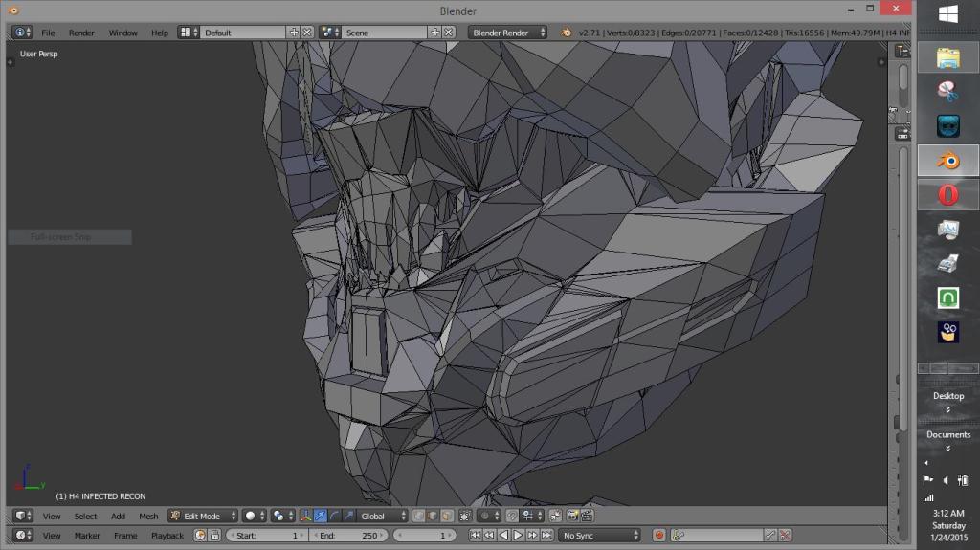Click the End frame value field
Viewport: 980px width, 550px height.
347,536
